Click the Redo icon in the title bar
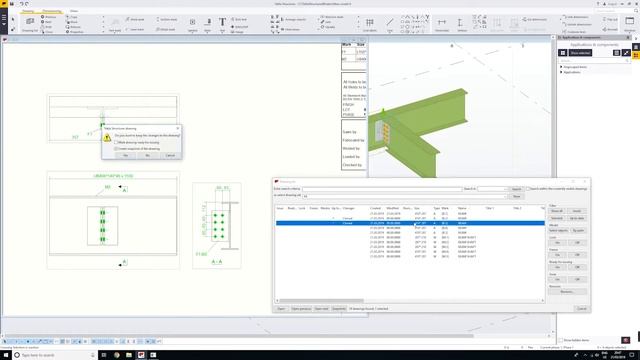The height and width of the screenshot is (360, 640). click(27, 4)
